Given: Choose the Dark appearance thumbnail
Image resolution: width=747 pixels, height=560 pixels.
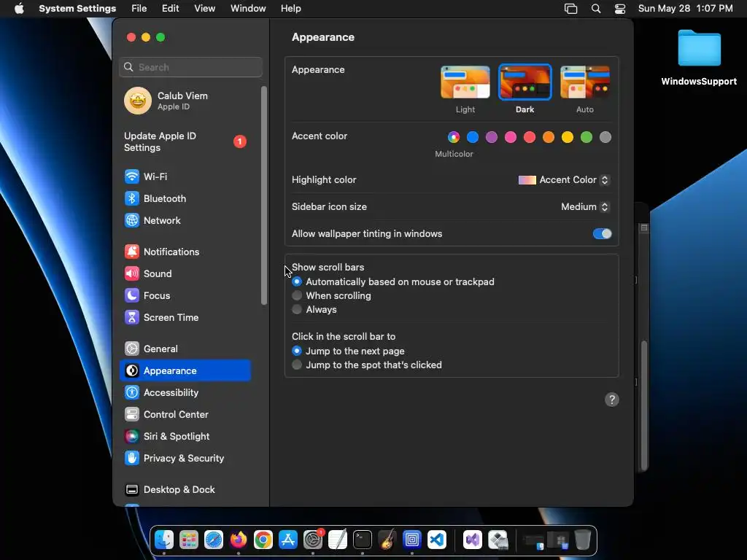Looking at the screenshot, I should coord(525,82).
